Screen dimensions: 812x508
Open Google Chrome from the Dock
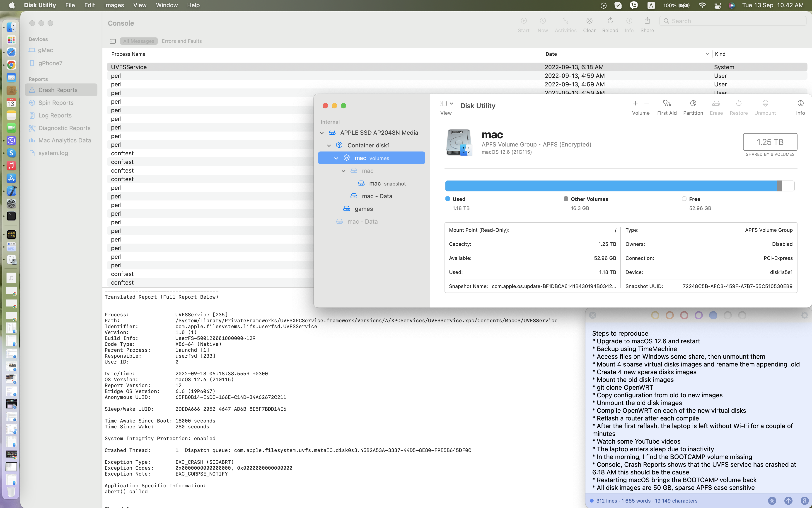pyautogui.click(x=11, y=65)
